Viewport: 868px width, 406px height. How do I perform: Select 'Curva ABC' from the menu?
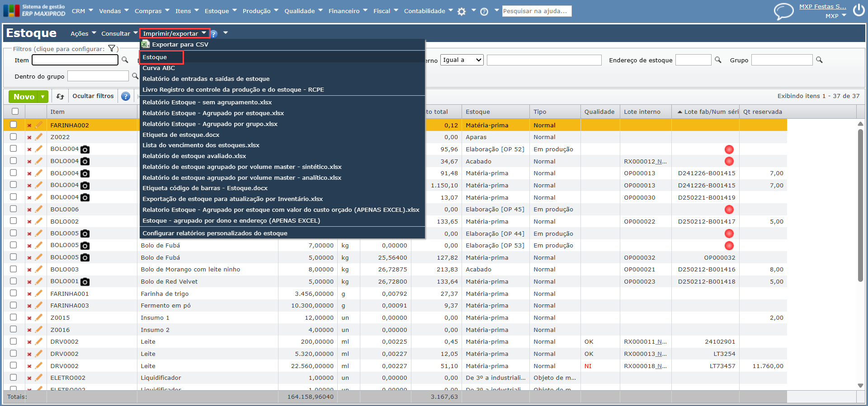(159, 68)
